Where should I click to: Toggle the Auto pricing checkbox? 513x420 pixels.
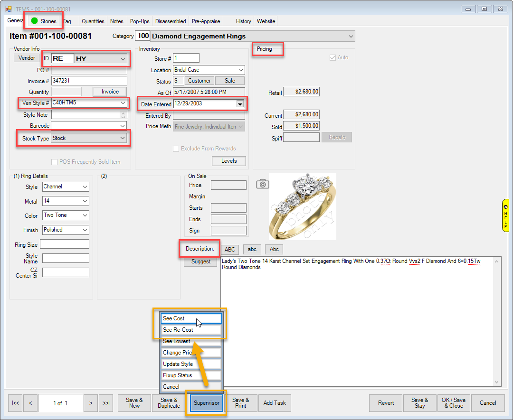pyautogui.click(x=332, y=57)
